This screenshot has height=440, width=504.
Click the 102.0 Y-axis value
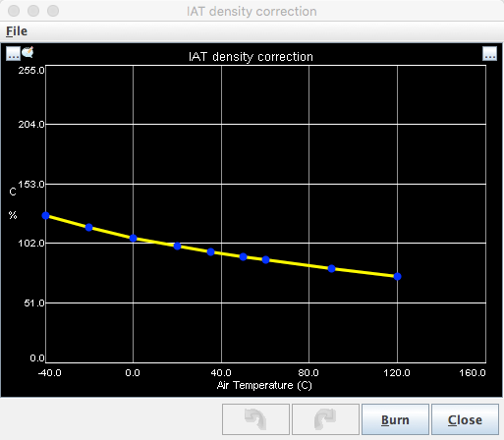click(31, 243)
